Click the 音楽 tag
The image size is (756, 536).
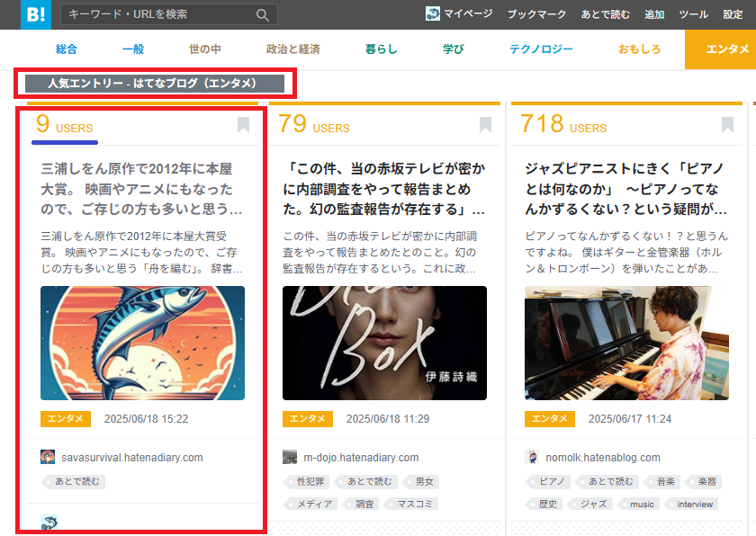point(662,481)
